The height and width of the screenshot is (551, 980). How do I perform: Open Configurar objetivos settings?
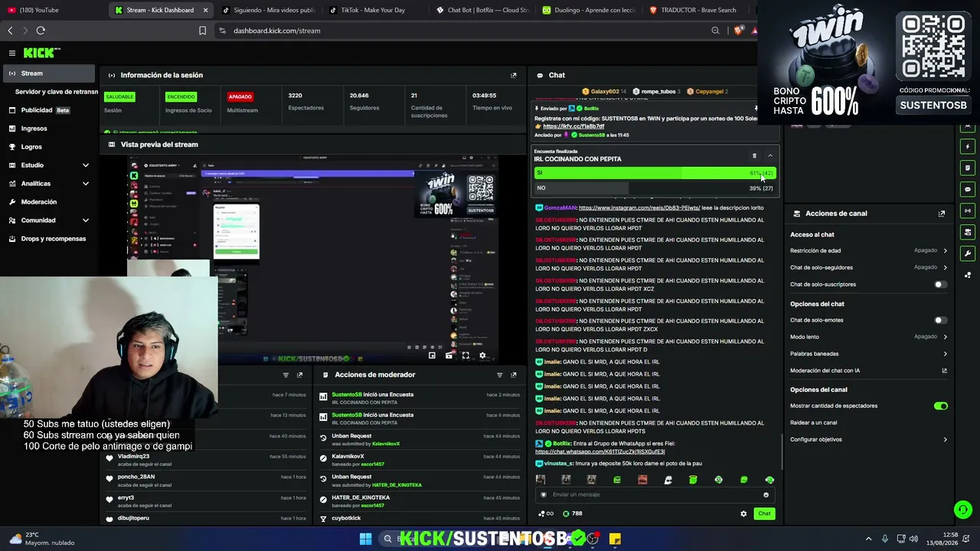(x=868, y=439)
